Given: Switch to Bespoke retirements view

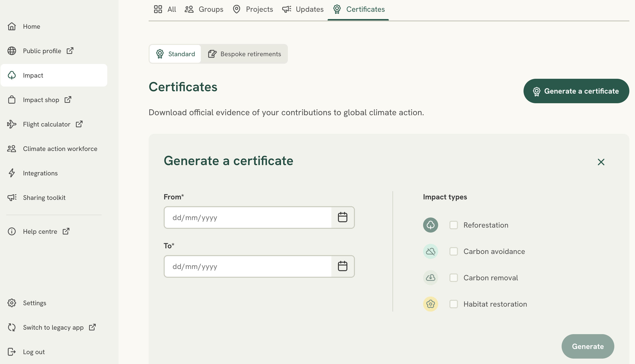Looking at the screenshot, I should click(244, 54).
